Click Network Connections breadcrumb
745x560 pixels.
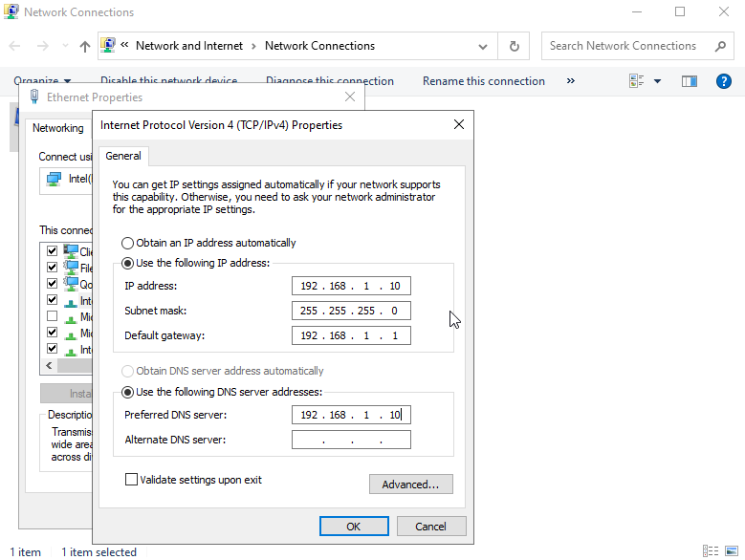(x=319, y=46)
